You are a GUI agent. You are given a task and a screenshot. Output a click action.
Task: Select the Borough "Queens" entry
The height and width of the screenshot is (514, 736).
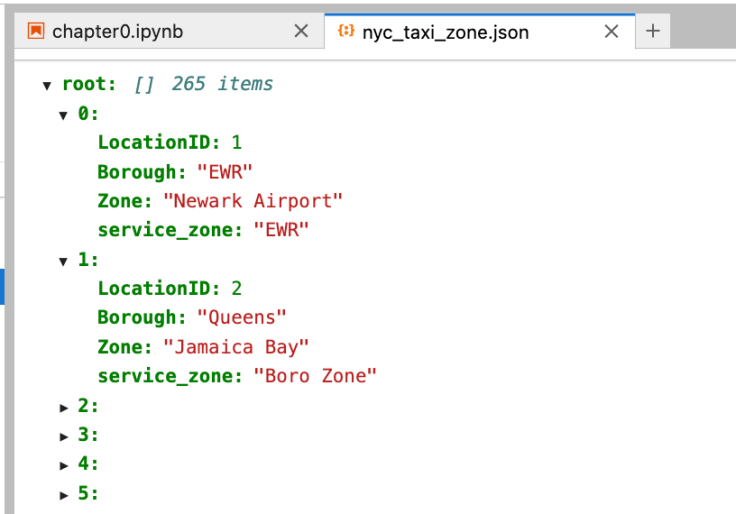tap(192, 317)
